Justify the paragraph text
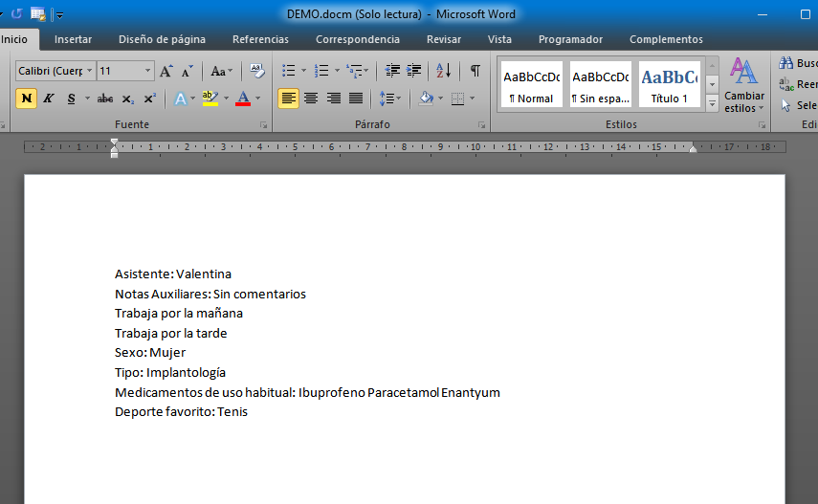Viewport: 818px width, 504px height. [x=356, y=99]
